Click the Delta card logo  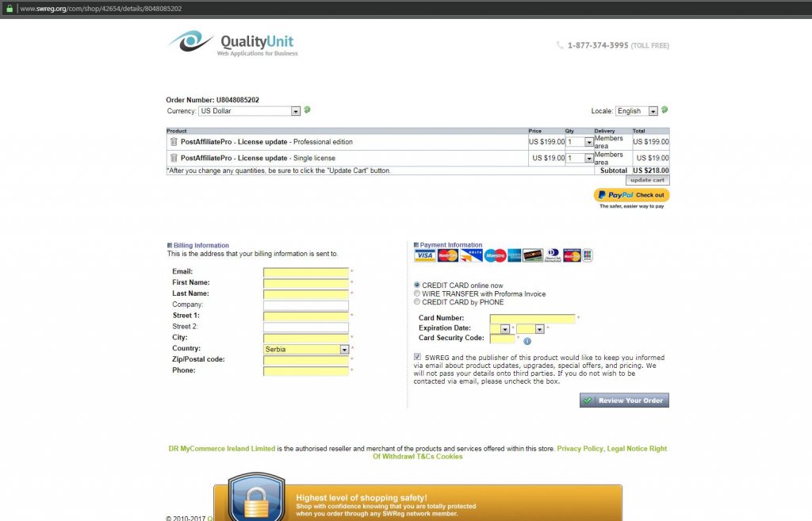click(x=471, y=255)
